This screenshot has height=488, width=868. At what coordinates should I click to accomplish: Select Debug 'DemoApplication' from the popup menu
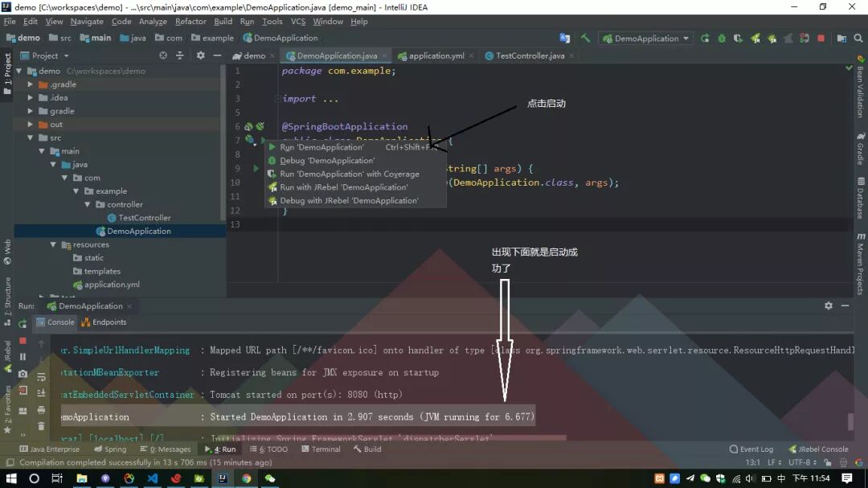pos(355,161)
